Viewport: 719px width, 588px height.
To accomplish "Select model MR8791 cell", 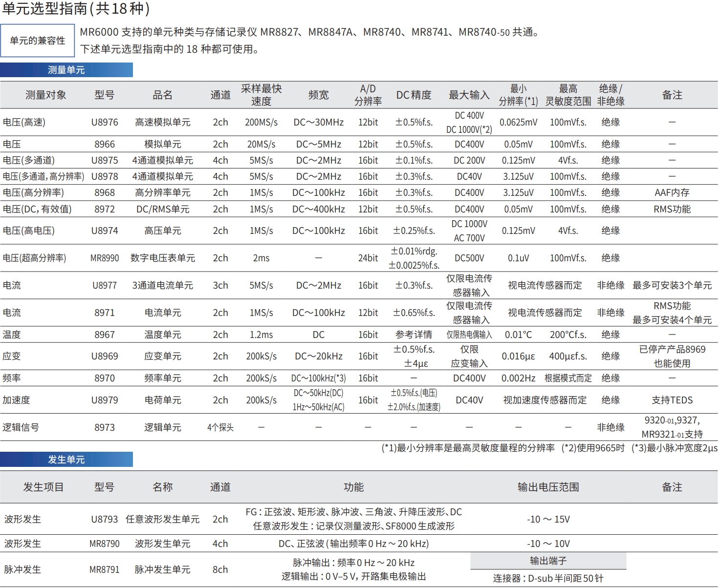I will tap(105, 570).
